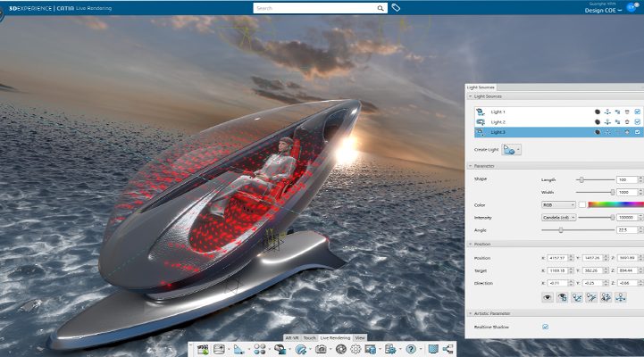Open the Touch tab
This screenshot has height=357, width=644.
(x=309, y=338)
